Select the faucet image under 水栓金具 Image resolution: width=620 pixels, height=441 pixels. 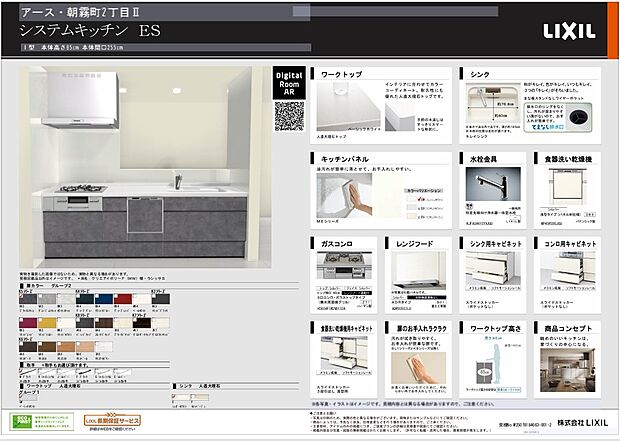pos(490,184)
